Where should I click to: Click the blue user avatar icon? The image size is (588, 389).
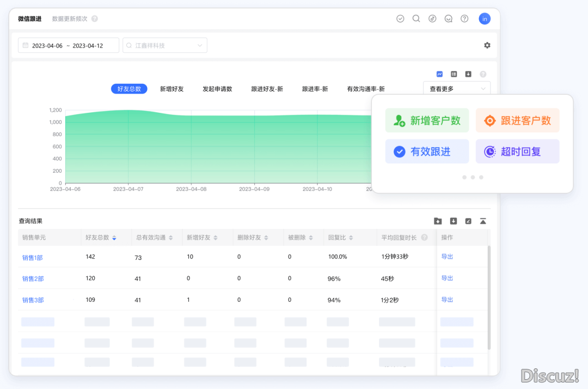485,19
